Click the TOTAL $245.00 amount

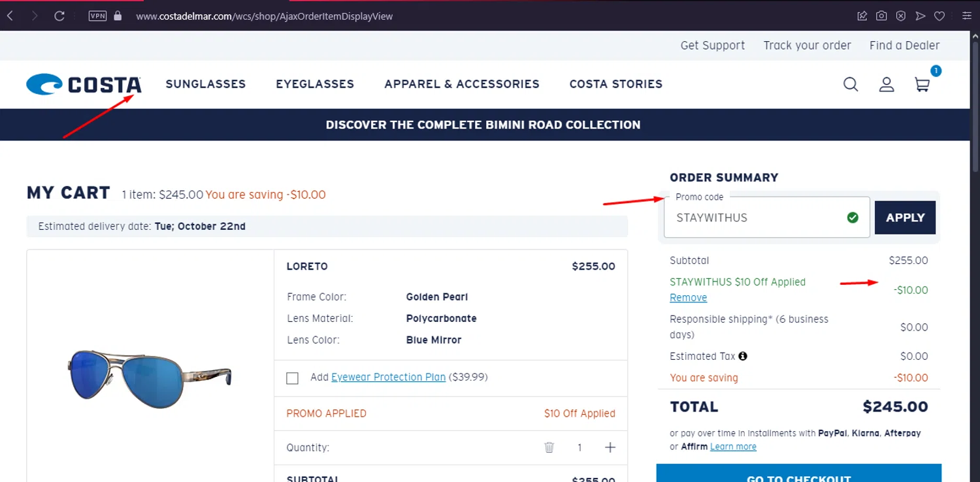pos(895,407)
